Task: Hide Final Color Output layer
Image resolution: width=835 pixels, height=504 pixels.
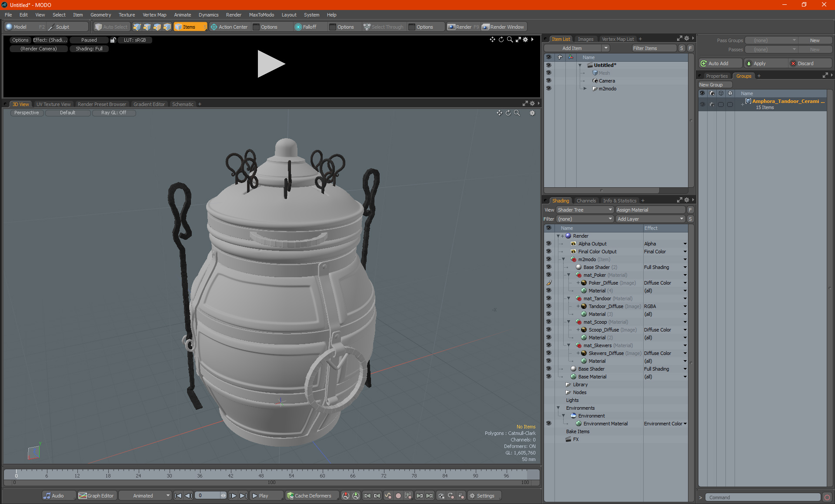Action: pyautogui.click(x=548, y=252)
